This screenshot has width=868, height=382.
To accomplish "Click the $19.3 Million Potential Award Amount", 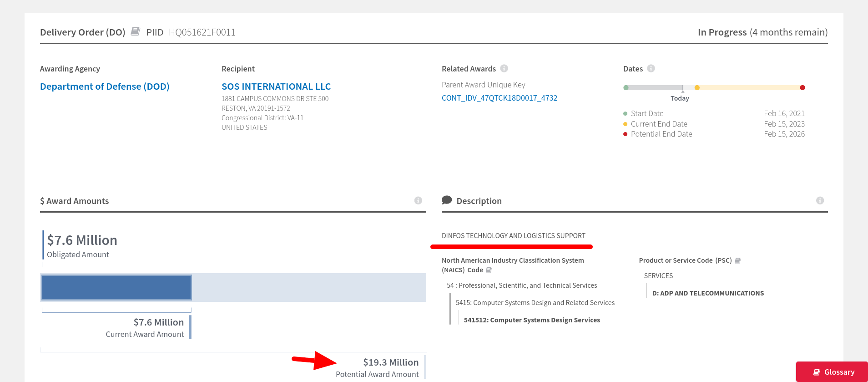I will coord(391,362).
